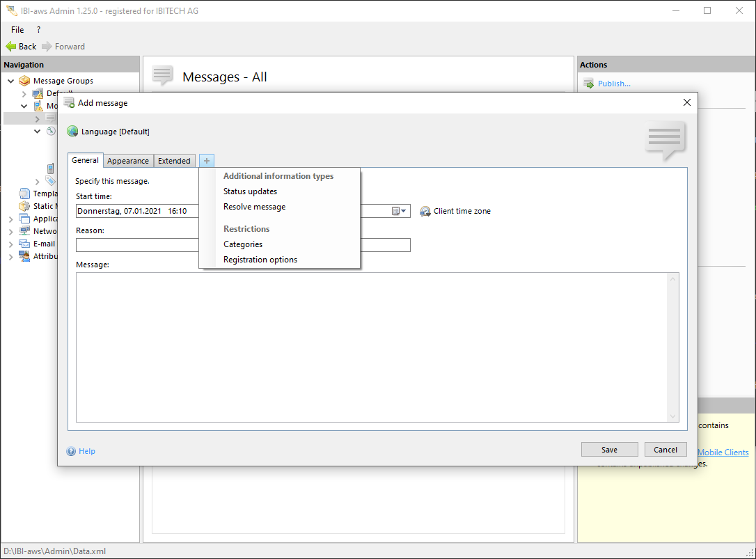756x559 pixels.
Task: Expand the E-mail tree node
Action: pyautogui.click(x=11, y=244)
